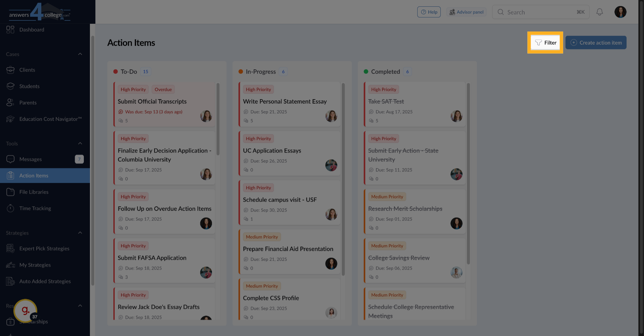
Task: Collapse the Strategies section
Action: [x=80, y=232]
